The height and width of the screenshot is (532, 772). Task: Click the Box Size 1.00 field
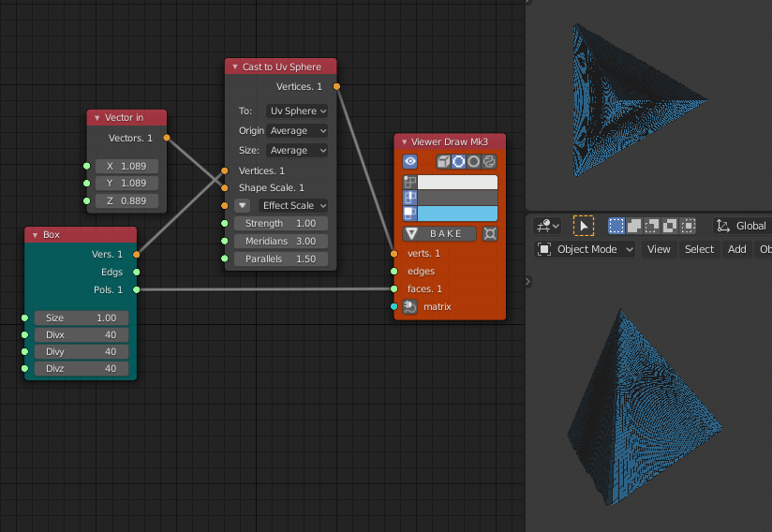(x=82, y=318)
